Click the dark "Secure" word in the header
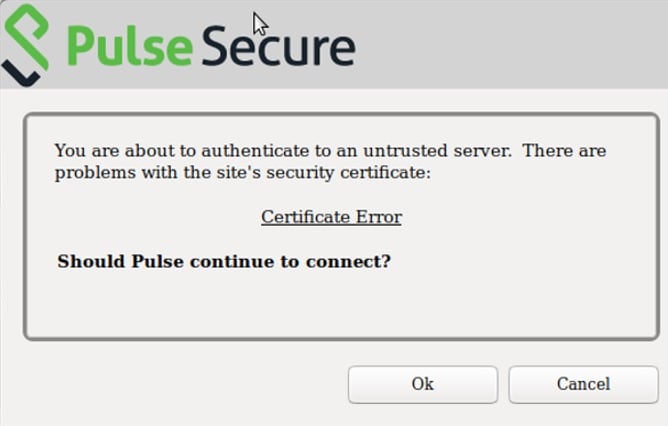668x426 pixels. [278, 45]
